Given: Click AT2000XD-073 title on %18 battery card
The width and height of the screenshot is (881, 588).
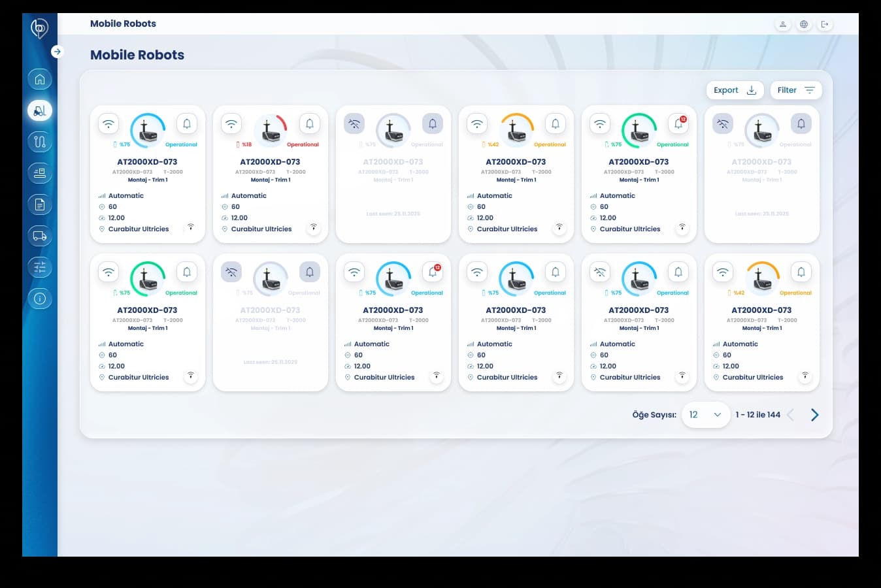Looking at the screenshot, I should tap(270, 161).
